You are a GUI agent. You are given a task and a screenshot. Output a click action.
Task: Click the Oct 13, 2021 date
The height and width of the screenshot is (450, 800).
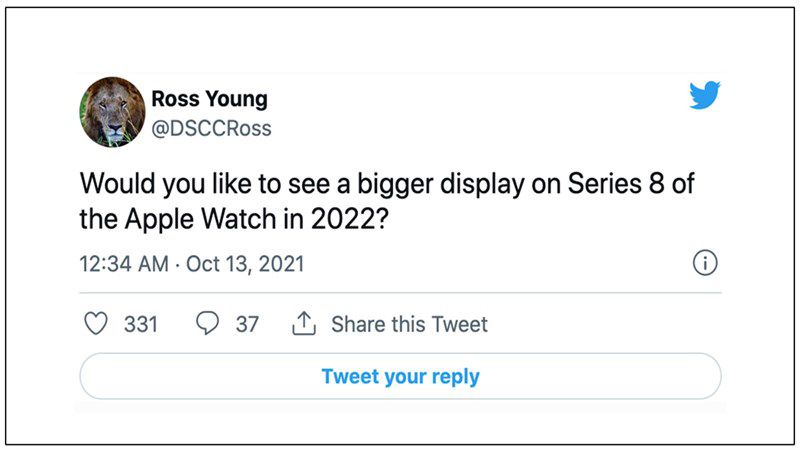246,265
